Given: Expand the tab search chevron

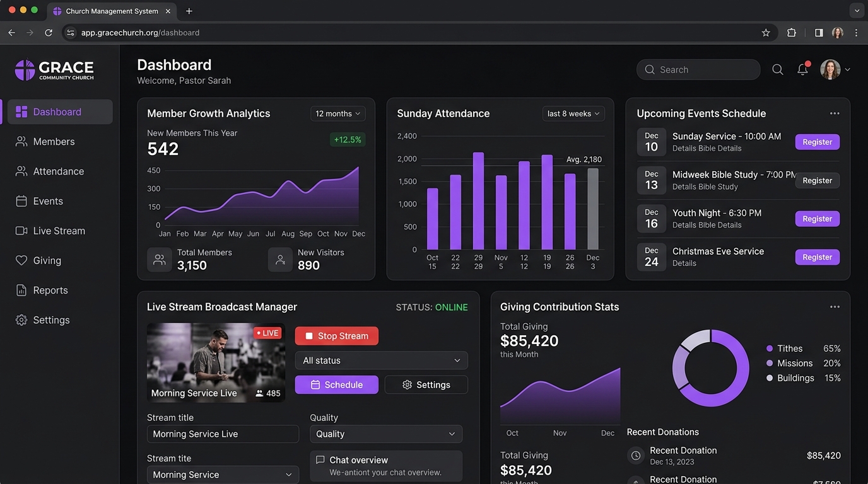Looking at the screenshot, I should [856, 11].
